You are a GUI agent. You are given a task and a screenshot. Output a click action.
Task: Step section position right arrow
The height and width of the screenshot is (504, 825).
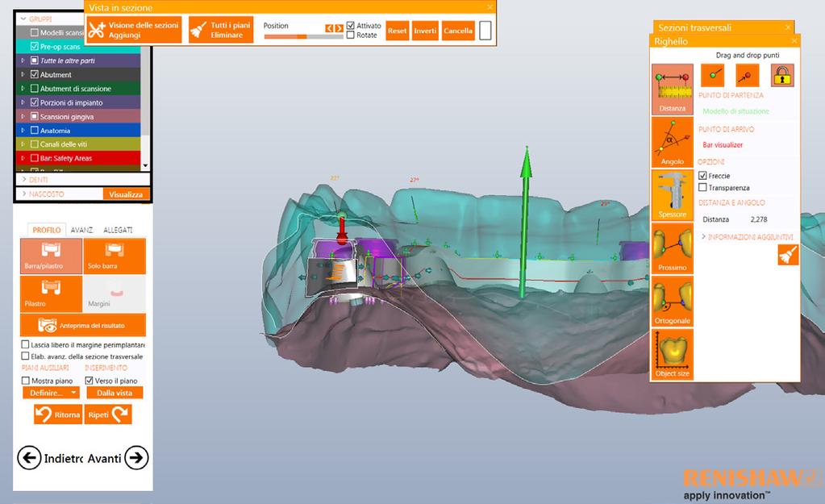pyautogui.click(x=339, y=28)
